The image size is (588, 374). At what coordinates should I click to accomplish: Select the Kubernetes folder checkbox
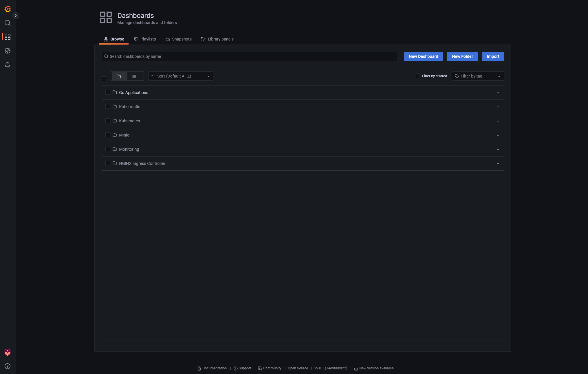[x=108, y=121]
